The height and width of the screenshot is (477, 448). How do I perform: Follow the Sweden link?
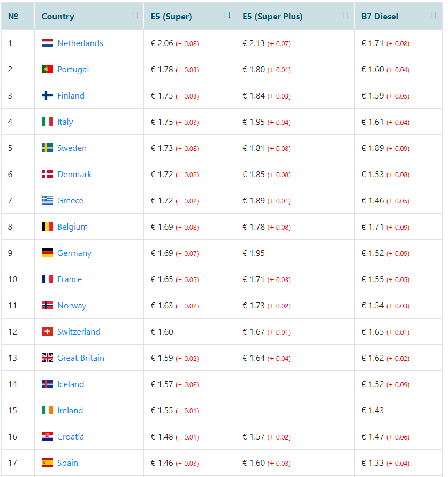pyautogui.click(x=72, y=148)
